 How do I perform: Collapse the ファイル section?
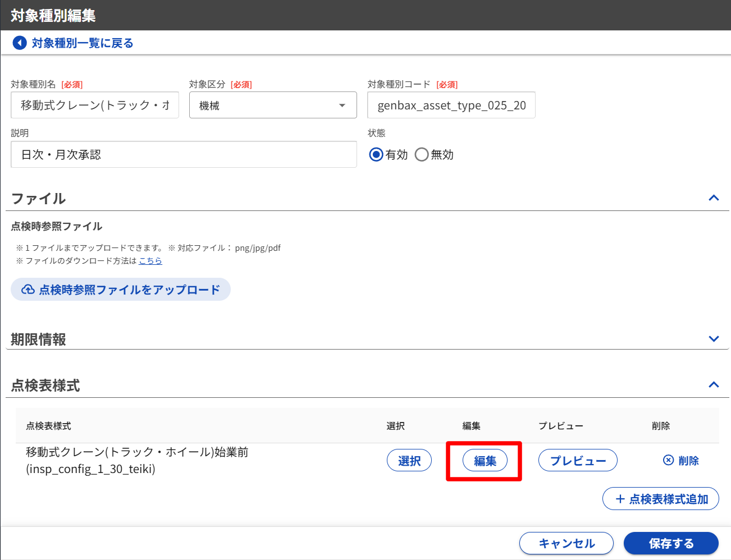click(x=714, y=198)
